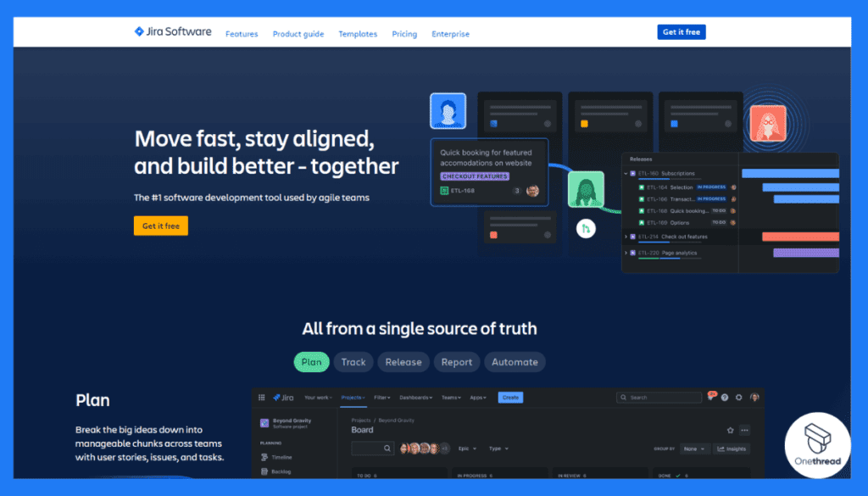Open the Product guide nav link
This screenshot has height=496, width=868.
pyautogui.click(x=298, y=34)
